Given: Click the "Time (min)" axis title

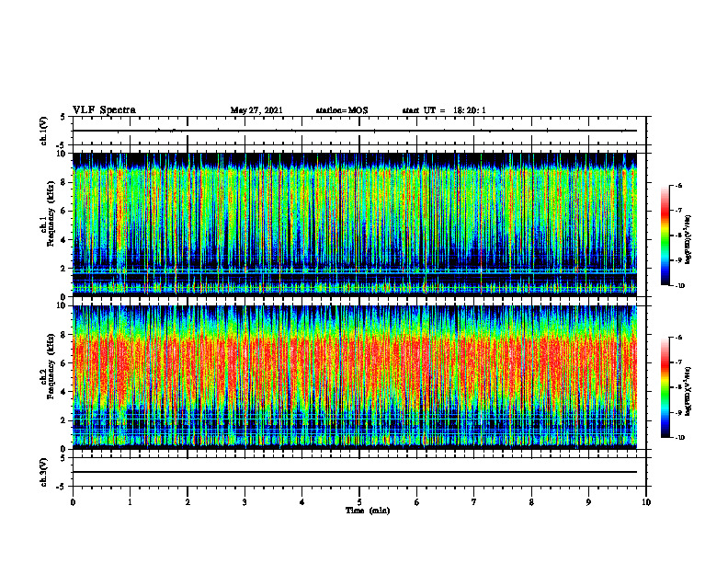Looking at the screenshot, I should (x=368, y=511).
